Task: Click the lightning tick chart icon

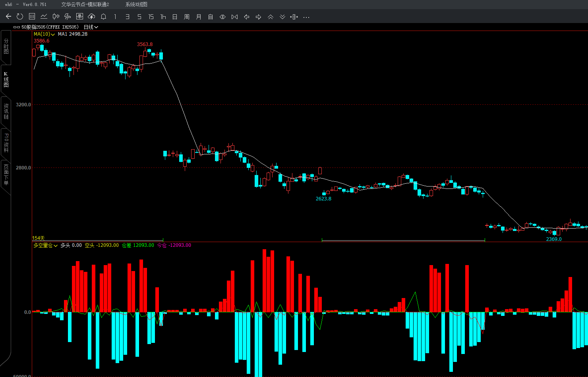Action: (x=68, y=17)
